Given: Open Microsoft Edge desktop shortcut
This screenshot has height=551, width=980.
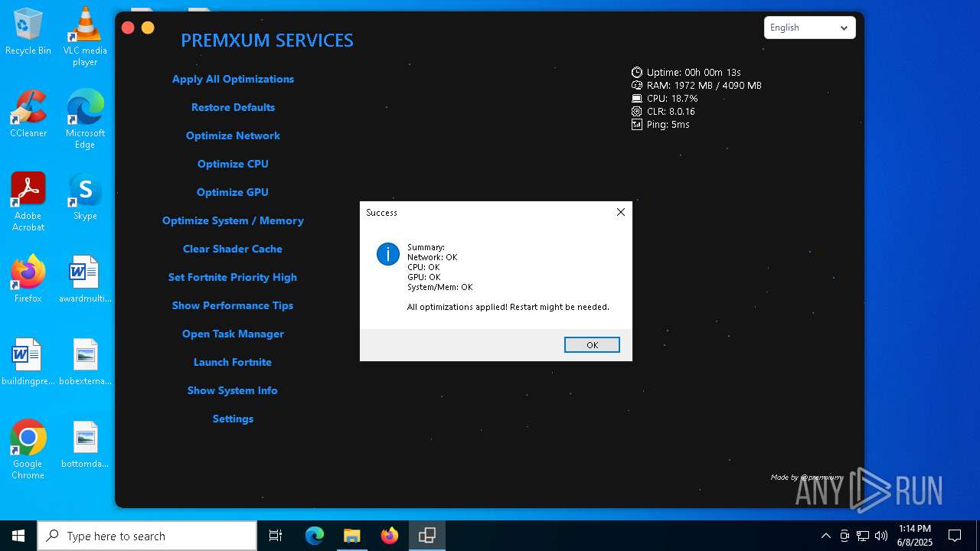Looking at the screenshot, I should click(x=85, y=119).
